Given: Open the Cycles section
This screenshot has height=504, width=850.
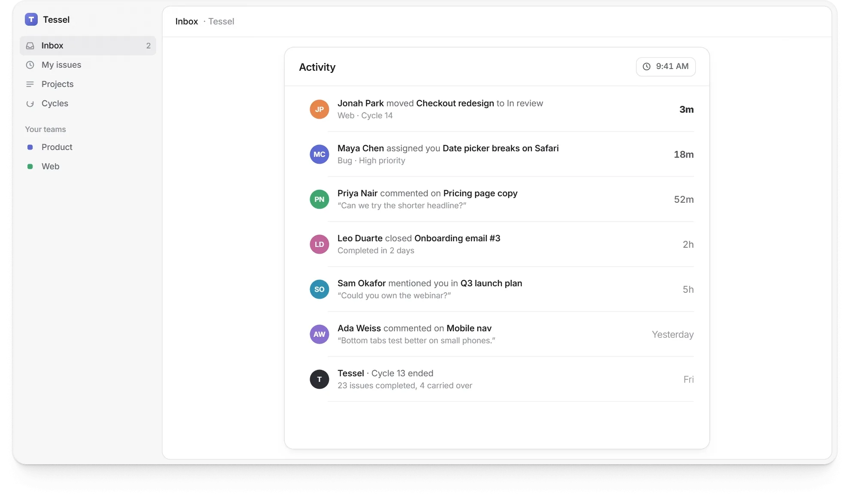Looking at the screenshot, I should (x=88, y=103).
